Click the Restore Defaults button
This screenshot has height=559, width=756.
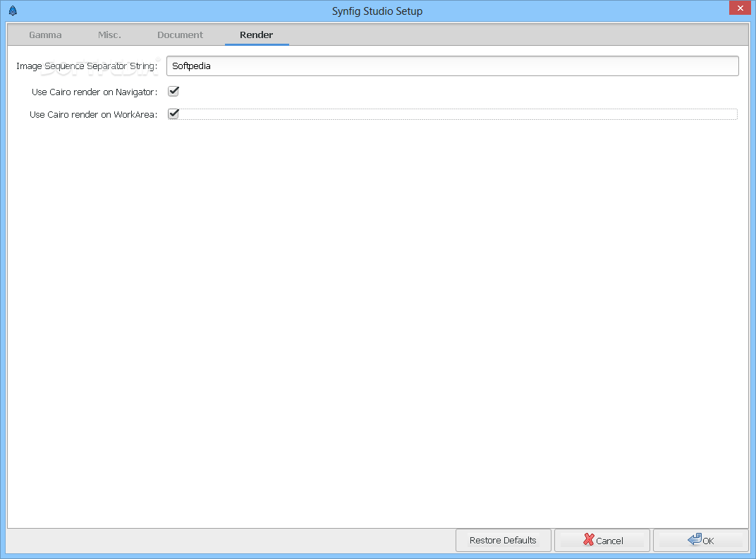pyautogui.click(x=503, y=540)
